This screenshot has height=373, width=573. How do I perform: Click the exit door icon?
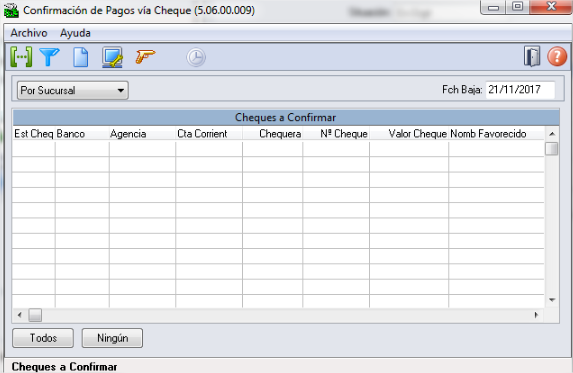point(532,56)
